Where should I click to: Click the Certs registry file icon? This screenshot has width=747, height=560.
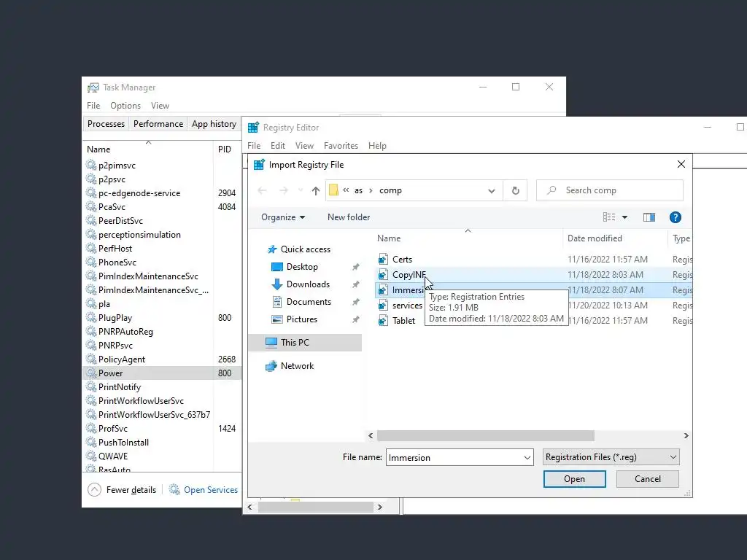tap(383, 259)
